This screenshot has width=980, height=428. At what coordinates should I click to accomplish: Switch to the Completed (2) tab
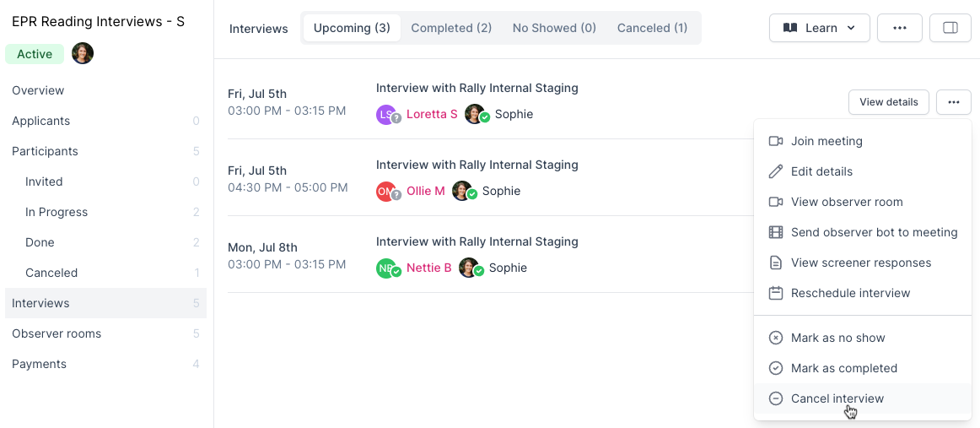coord(451,28)
